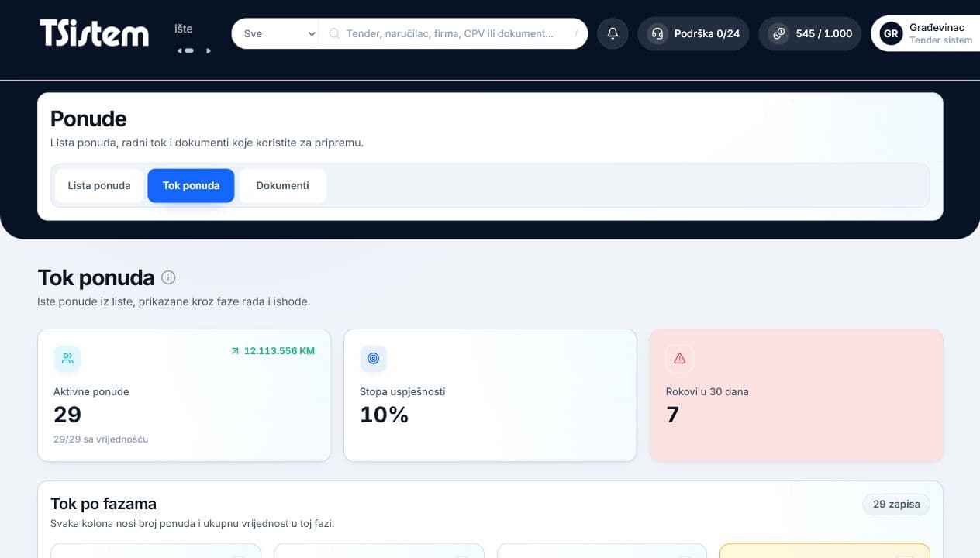Viewport: 980px width, 558px height.
Task: Click the Stopa uspješnosti target icon
Action: pos(373,358)
